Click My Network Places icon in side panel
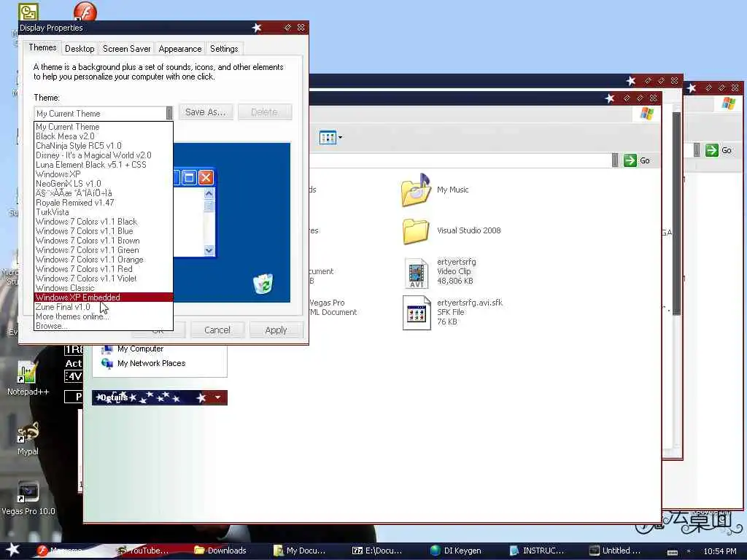The image size is (747, 560). [x=107, y=363]
